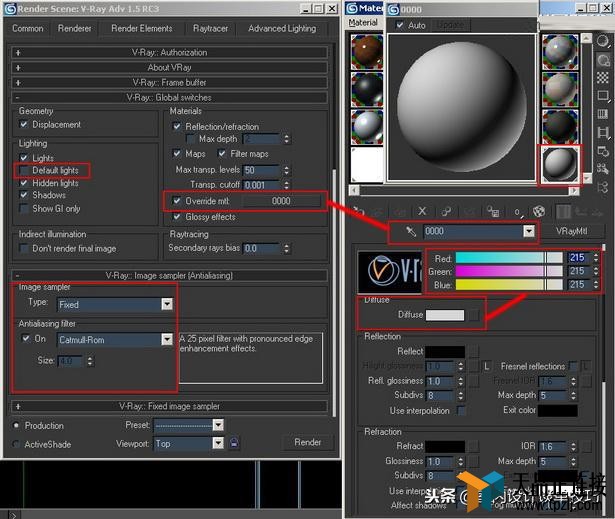Open the 0000 material name dropdown

529,231
